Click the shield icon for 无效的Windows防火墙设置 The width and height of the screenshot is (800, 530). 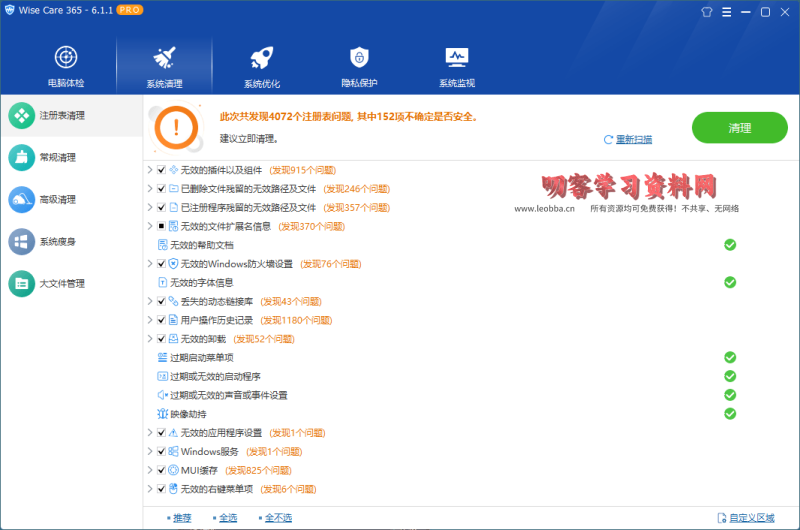pyautogui.click(x=173, y=264)
